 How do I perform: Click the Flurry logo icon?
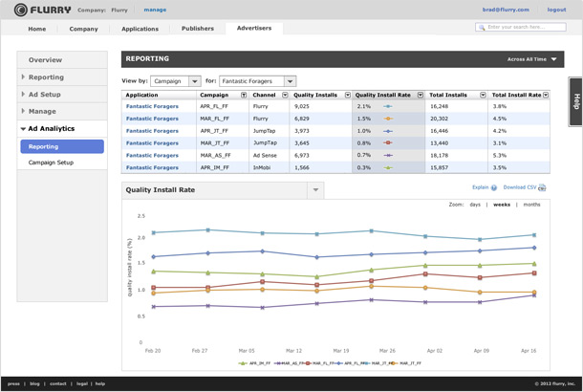pyautogui.click(x=21, y=10)
